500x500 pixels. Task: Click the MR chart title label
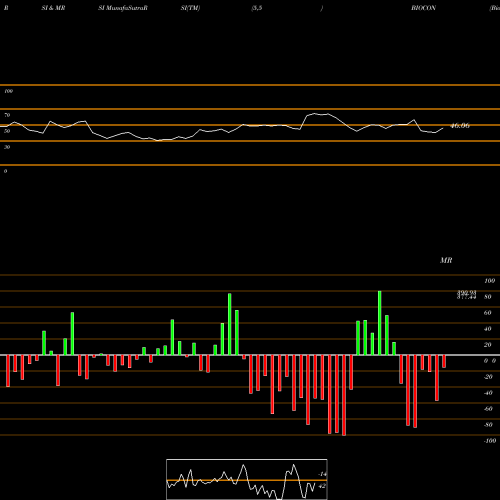tap(446, 260)
